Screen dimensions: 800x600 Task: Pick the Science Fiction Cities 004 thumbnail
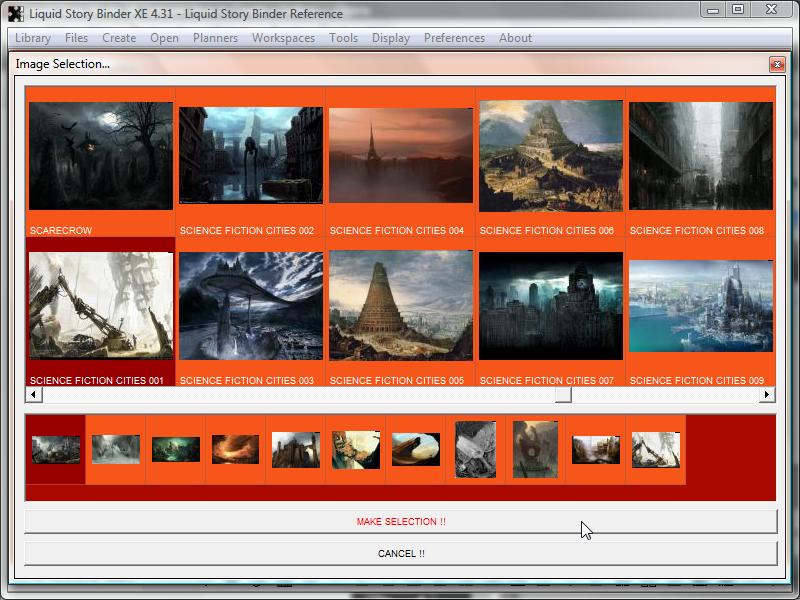click(x=400, y=156)
